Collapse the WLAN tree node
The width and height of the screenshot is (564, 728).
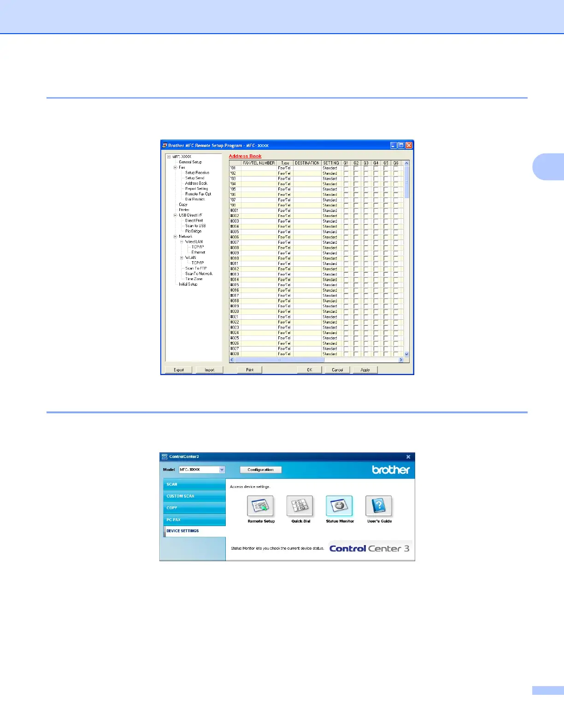click(x=182, y=258)
